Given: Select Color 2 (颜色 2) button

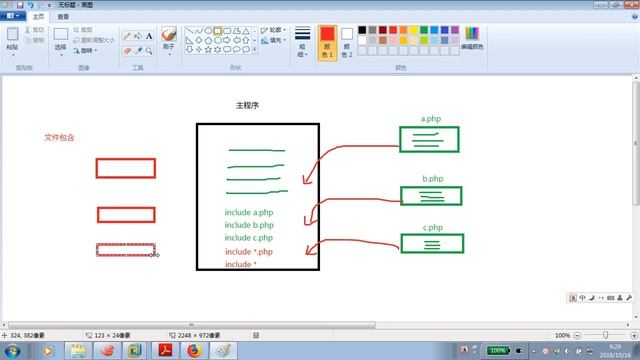Looking at the screenshot, I should coord(347,43).
